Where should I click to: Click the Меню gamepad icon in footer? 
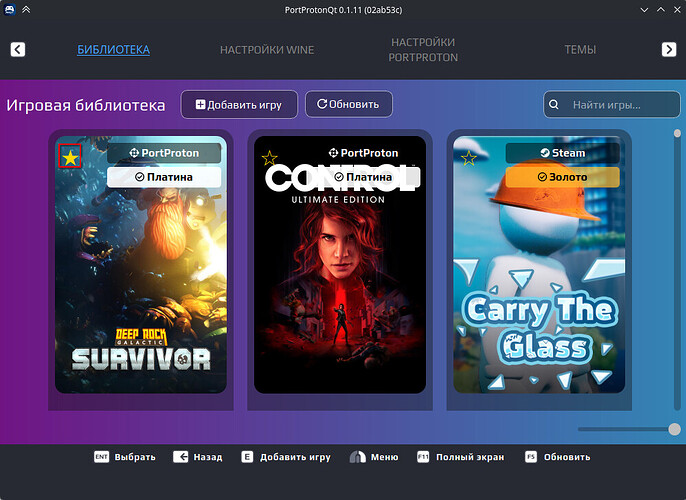[x=357, y=457]
